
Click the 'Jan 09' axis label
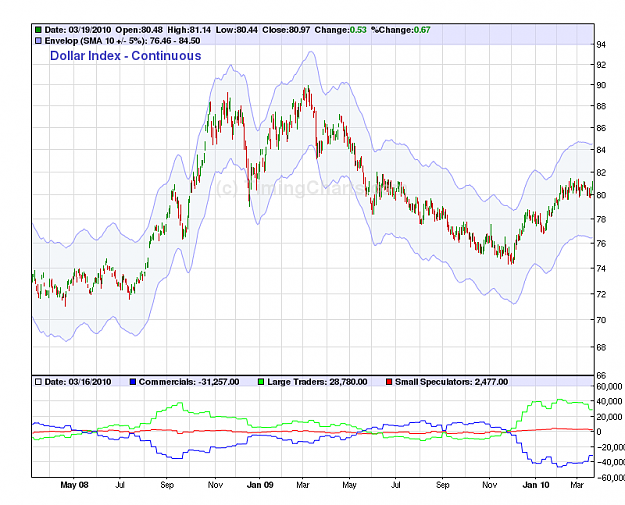260,485
